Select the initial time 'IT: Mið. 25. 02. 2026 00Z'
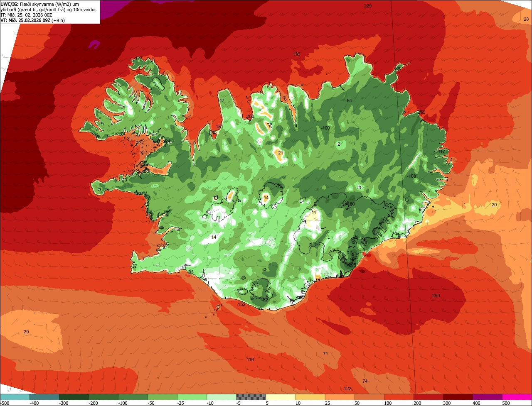Image resolution: width=532 pixels, height=406 pixels. [x=26, y=15]
